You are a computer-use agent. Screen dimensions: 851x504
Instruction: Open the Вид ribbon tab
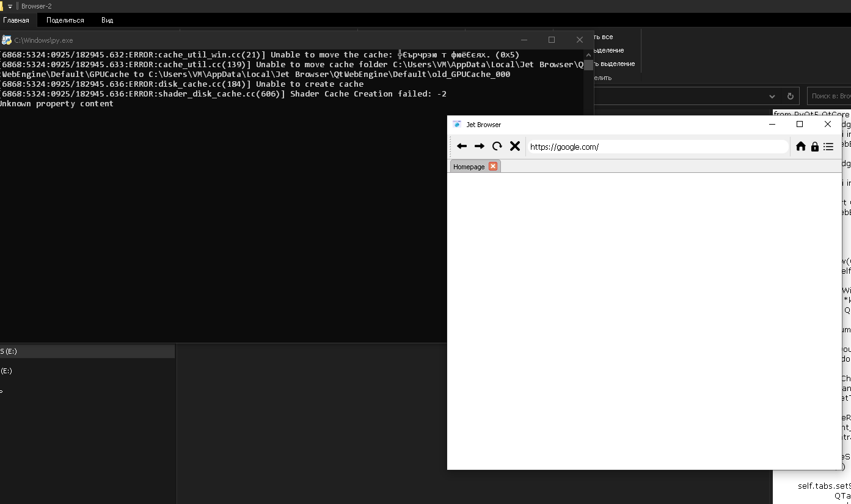(x=107, y=20)
